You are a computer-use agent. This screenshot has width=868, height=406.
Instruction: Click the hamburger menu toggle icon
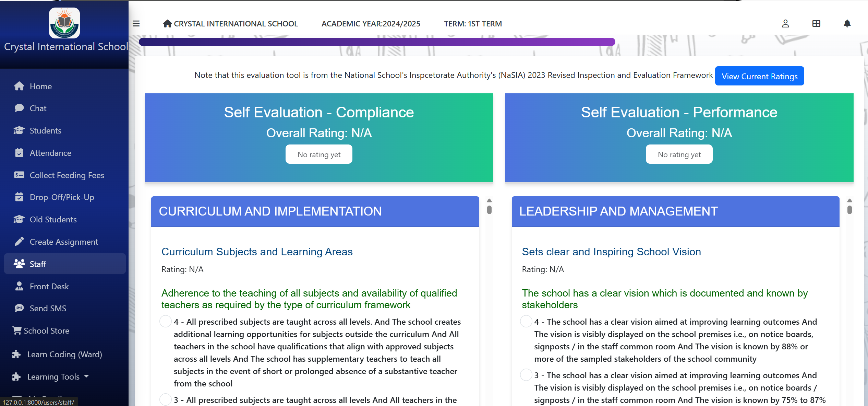[136, 24]
